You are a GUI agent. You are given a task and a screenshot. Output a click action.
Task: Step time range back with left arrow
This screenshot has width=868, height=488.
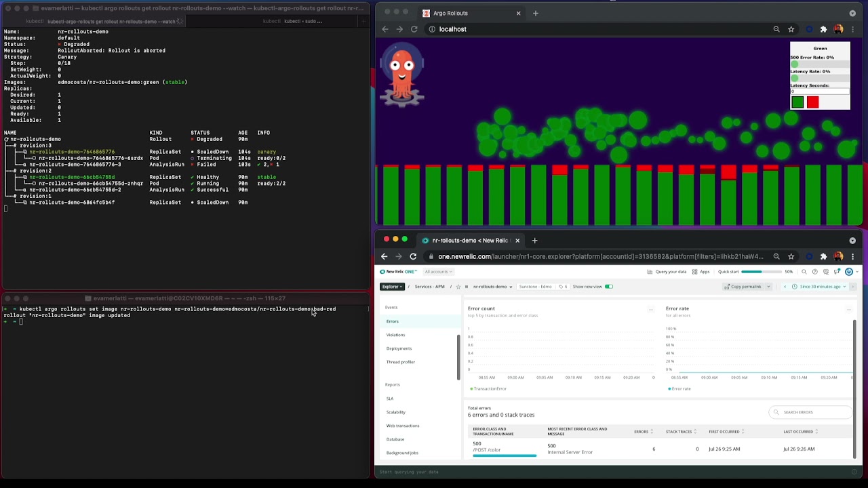point(785,287)
